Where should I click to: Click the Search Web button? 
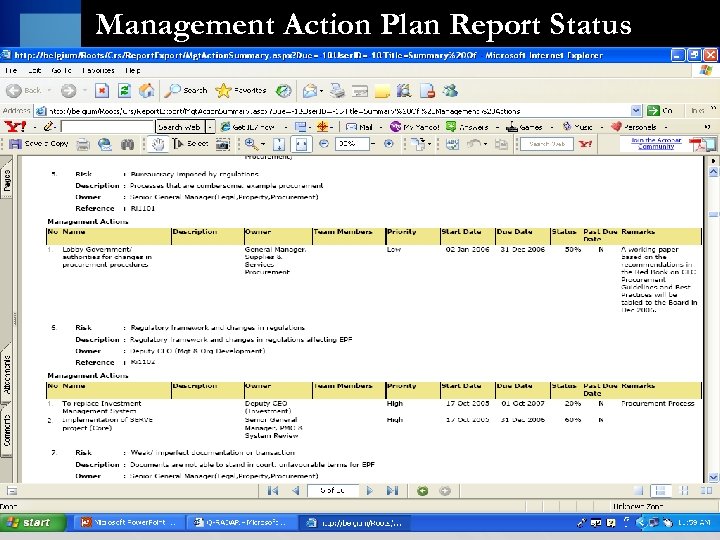(x=180, y=127)
